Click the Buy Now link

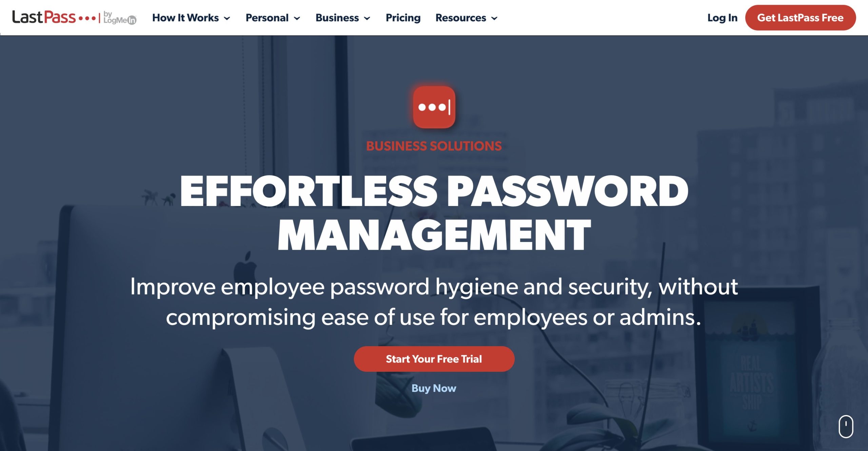[434, 387]
